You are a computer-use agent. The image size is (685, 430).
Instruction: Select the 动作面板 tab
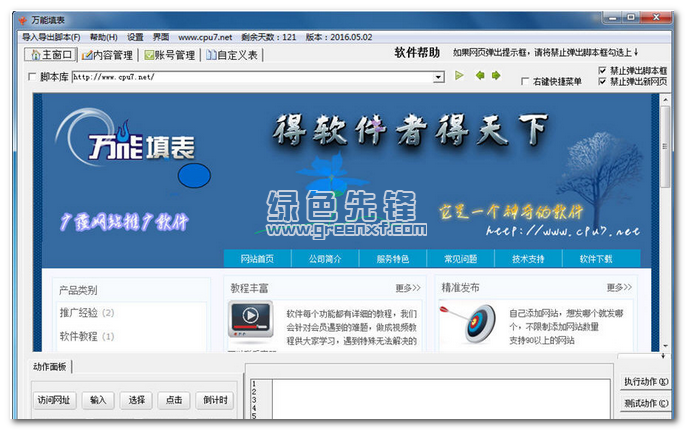[x=50, y=367]
